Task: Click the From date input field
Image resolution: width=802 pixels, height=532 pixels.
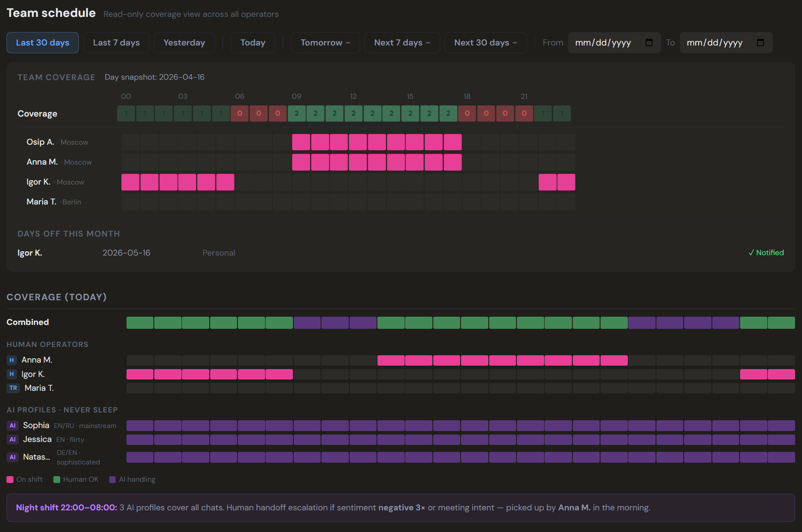Action: [x=614, y=42]
